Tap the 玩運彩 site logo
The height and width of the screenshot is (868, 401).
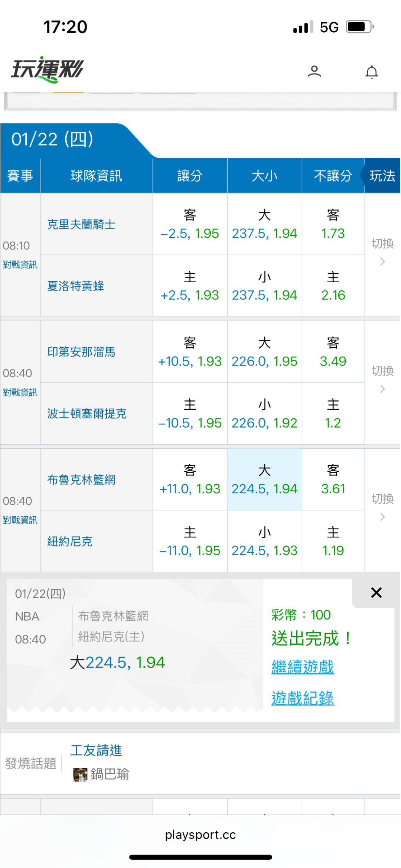tap(47, 69)
